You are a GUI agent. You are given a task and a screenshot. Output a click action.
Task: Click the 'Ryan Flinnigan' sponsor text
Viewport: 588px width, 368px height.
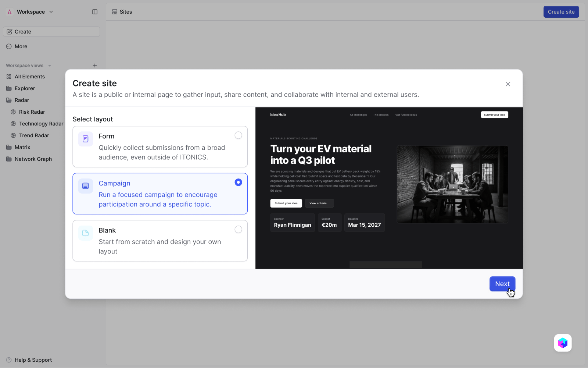293,225
